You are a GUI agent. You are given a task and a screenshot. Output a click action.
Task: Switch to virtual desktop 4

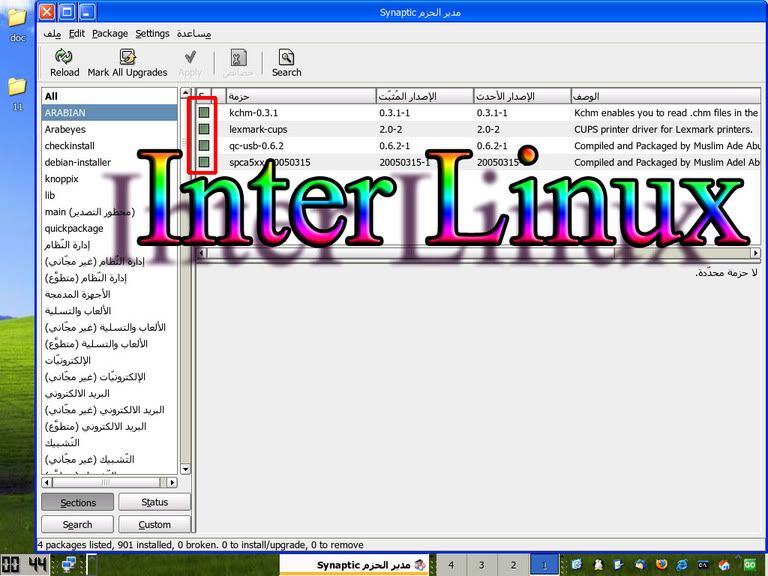[x=451, y=565]
